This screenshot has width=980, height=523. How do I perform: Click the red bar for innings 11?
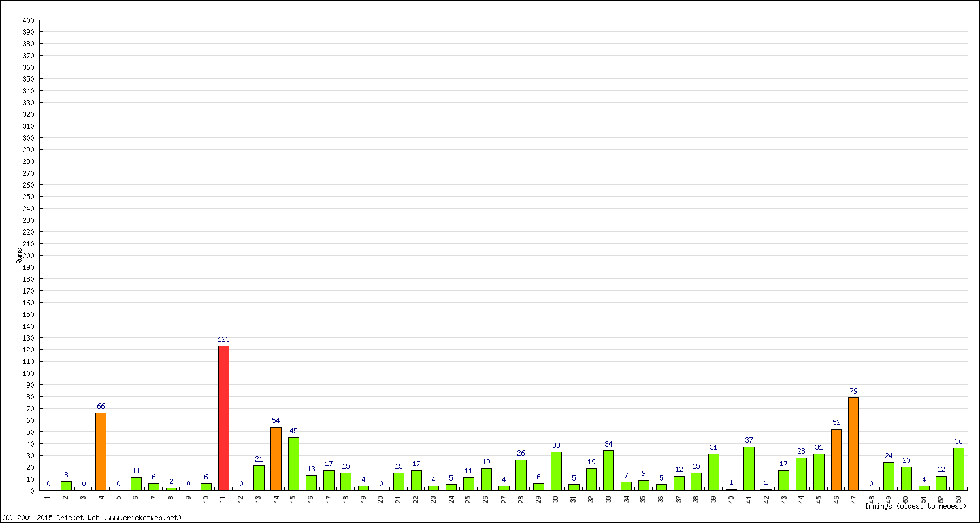coord(223,418)
